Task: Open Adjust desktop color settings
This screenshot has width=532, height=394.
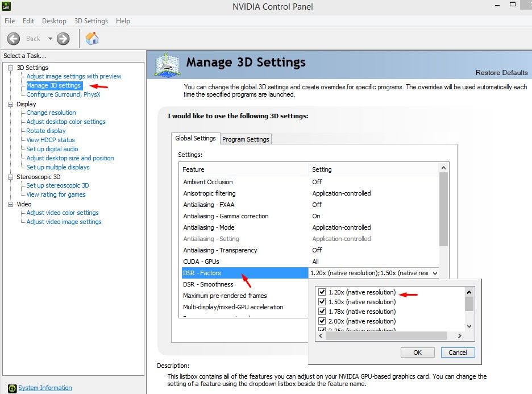Action: point(66,122)
